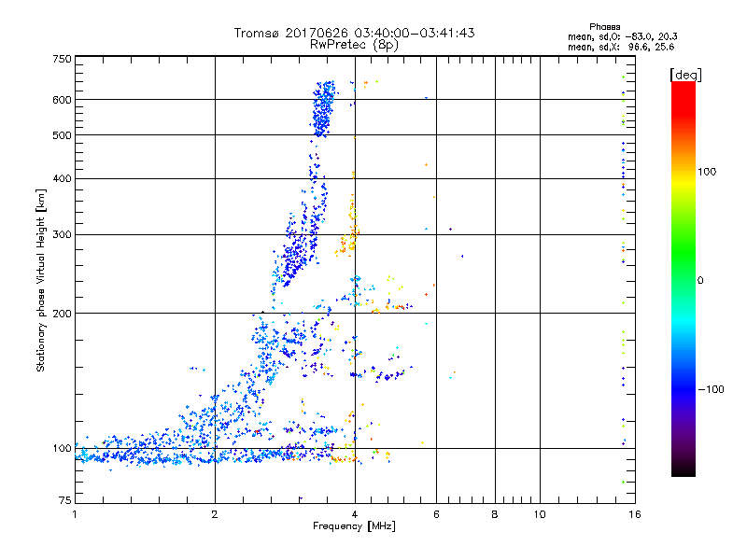The width and height of the screenshot is (747, 560).
Task: Click the 'Stationary phase Virtual Height [km]' axis label
Action: pos(40,280)
